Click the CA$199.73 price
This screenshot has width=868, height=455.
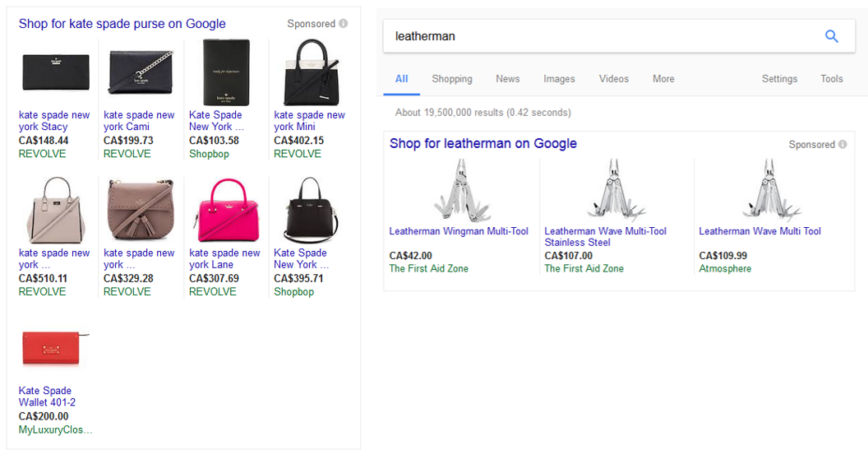coord(128,141)
